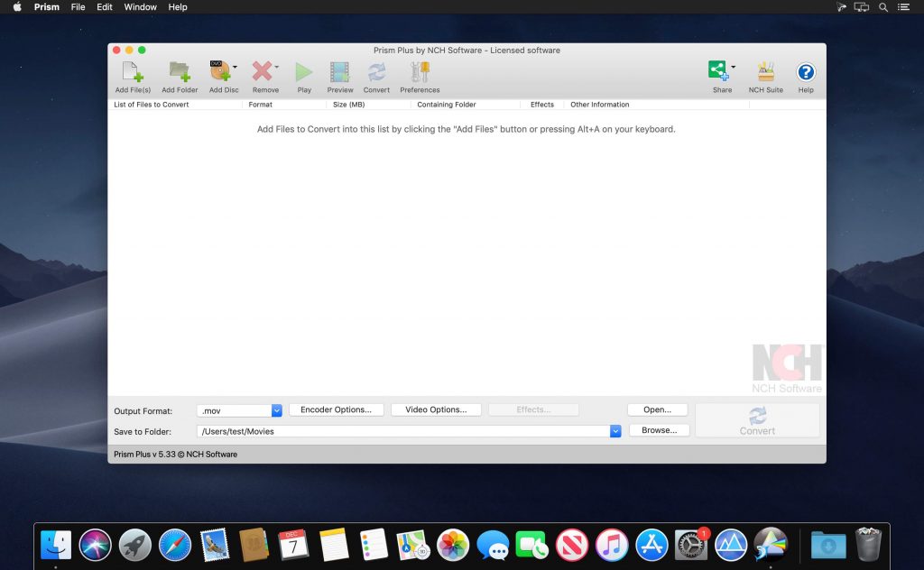
Task: Open the News app in the dock
Action: pyautogui.click(x=572, y=545)
